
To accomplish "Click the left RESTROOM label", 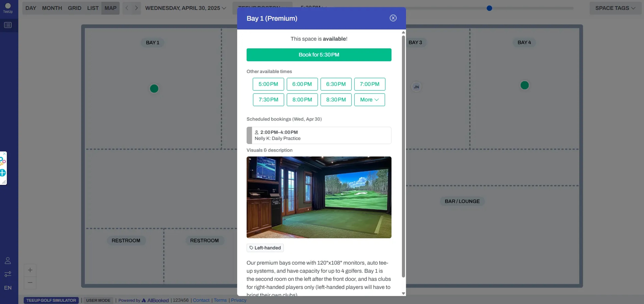I will 126,241.
